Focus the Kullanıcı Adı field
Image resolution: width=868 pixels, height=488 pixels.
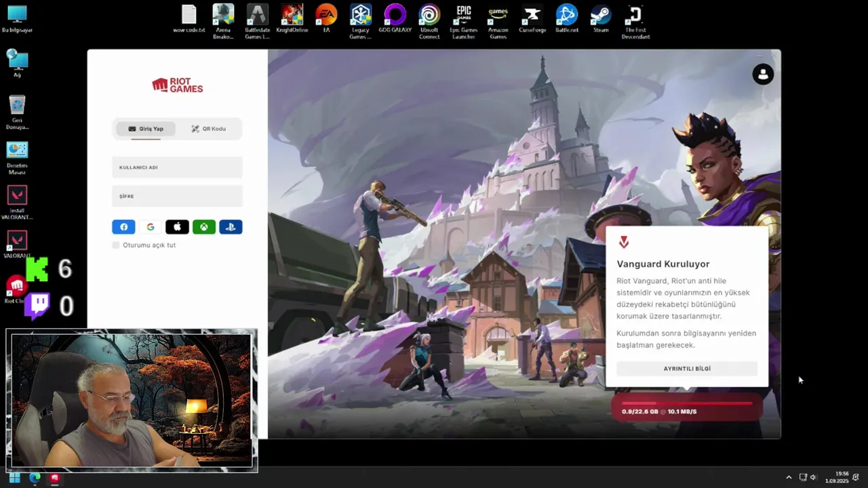177,167
